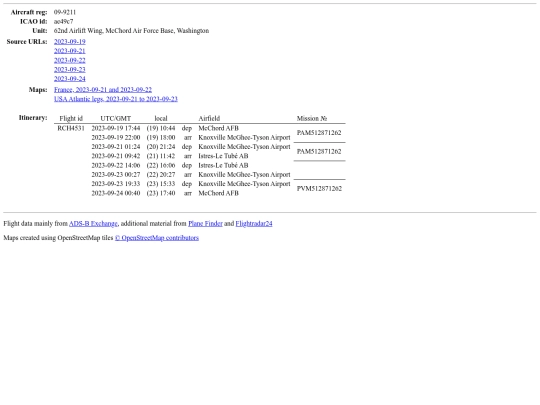This screenshot has width=540, height=405.
Task: Click the 2023-09-21 01:24 UTC cell
Action: pyautogui.click(x=116, y=147)
